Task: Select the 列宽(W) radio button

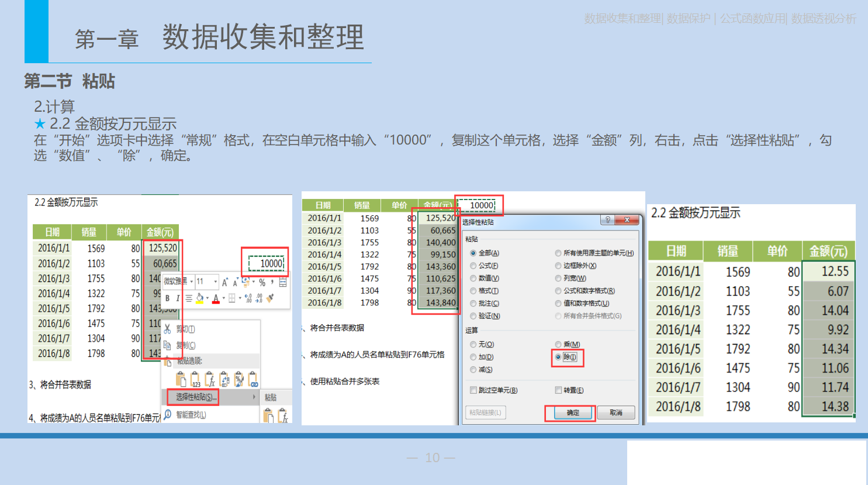Action: coord(558,278)
